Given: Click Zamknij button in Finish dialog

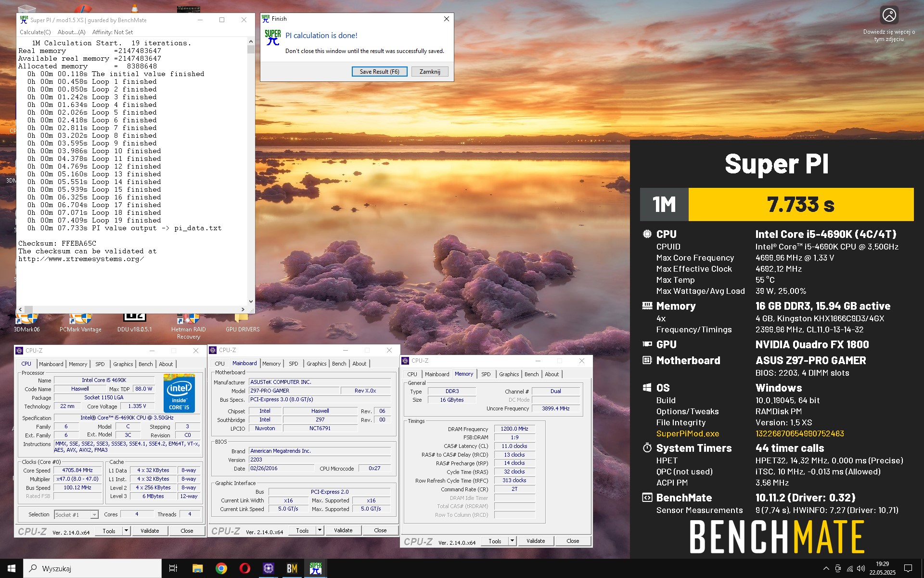Looking at the screenshot, I should (x=430, y=72).
